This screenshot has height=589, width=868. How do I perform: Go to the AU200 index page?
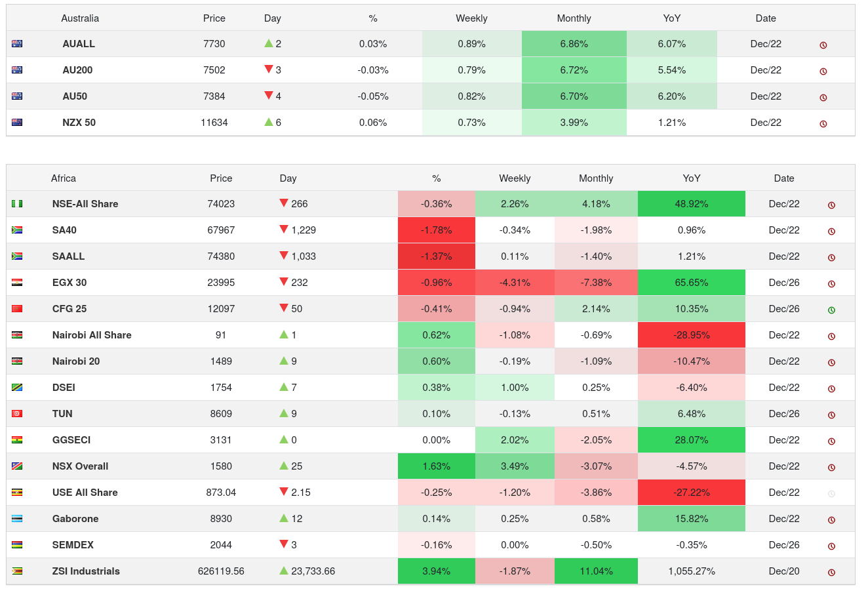[x=77, y=70]
